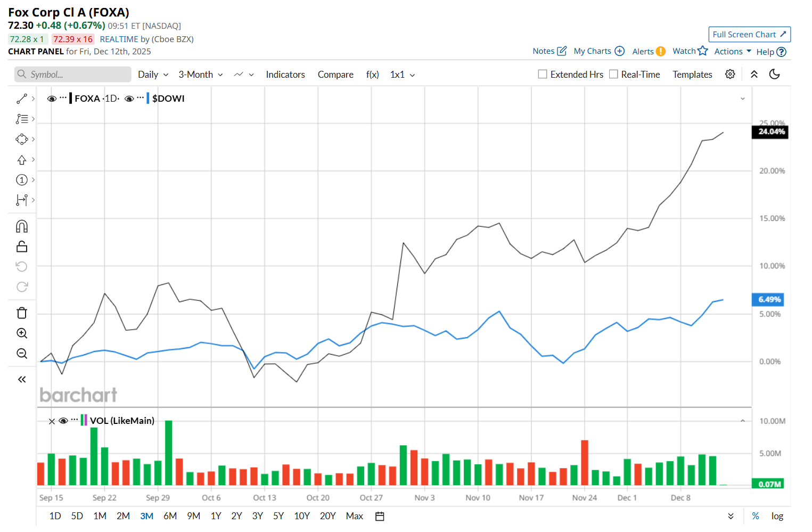Redo the last chart action
The width and height of the screenshot is (812, 532).
(22, 287)
